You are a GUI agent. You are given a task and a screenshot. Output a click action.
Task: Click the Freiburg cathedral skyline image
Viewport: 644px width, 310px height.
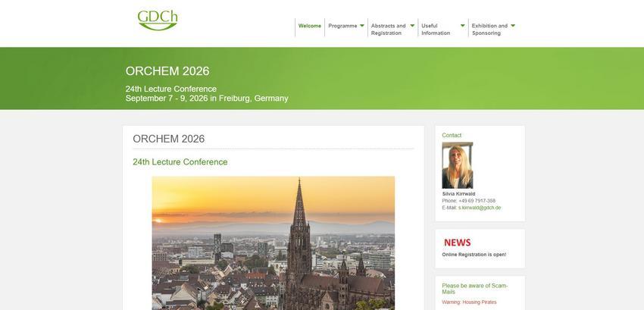click(273, 243)
